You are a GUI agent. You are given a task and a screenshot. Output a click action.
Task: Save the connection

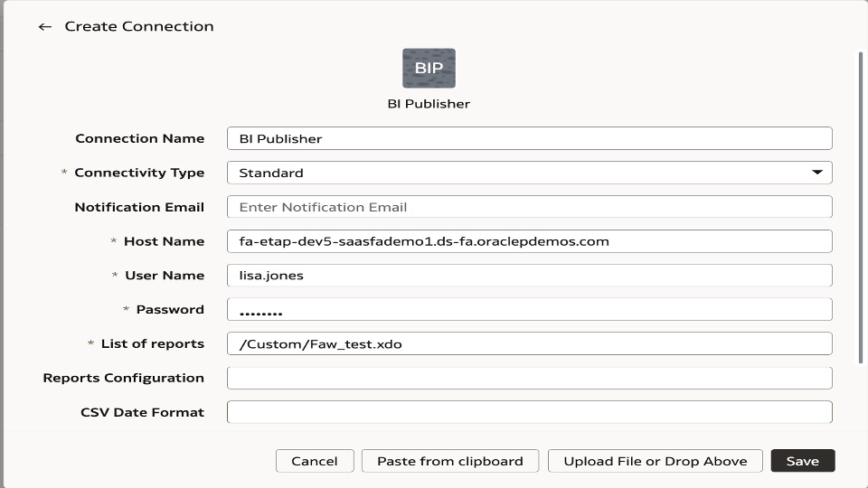click(x=803, y=461)
